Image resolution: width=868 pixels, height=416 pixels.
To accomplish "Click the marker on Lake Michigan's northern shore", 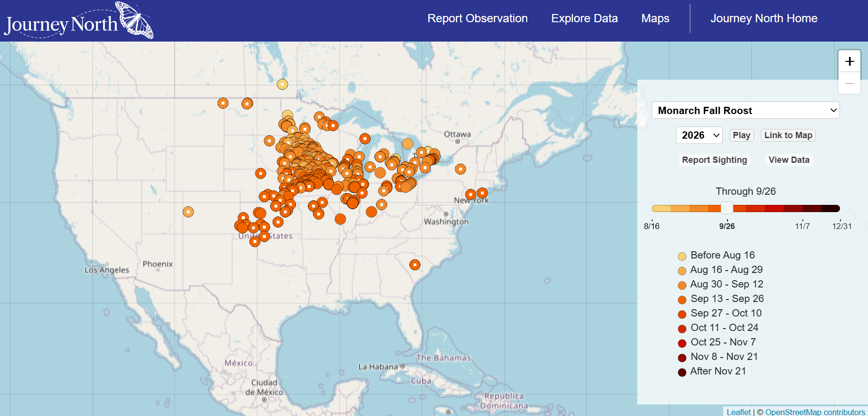I will tap(365, 139).
